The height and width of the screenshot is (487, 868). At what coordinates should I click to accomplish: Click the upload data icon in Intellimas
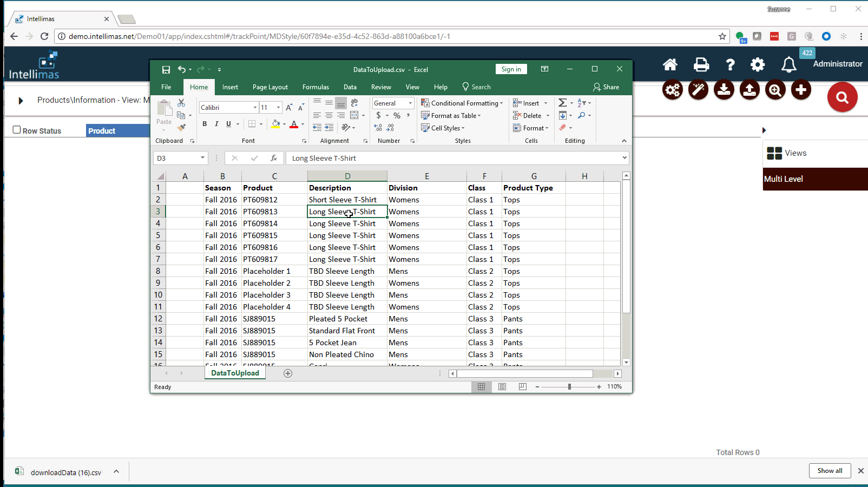coord(749,90)
